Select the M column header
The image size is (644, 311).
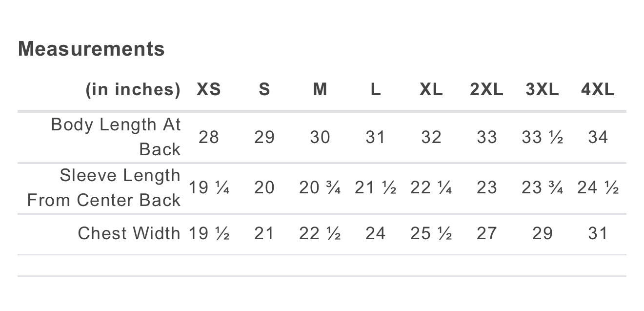pyautogui.click(x=320, y=89)
